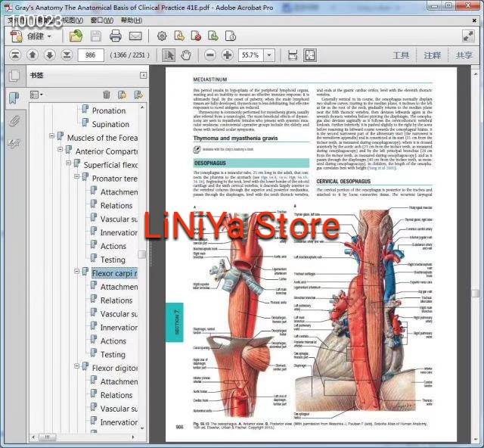This screenshot has width=484, height=448.
Task: Collapse the Flexor carpi bookmark node
Action: tap(77, 271)
